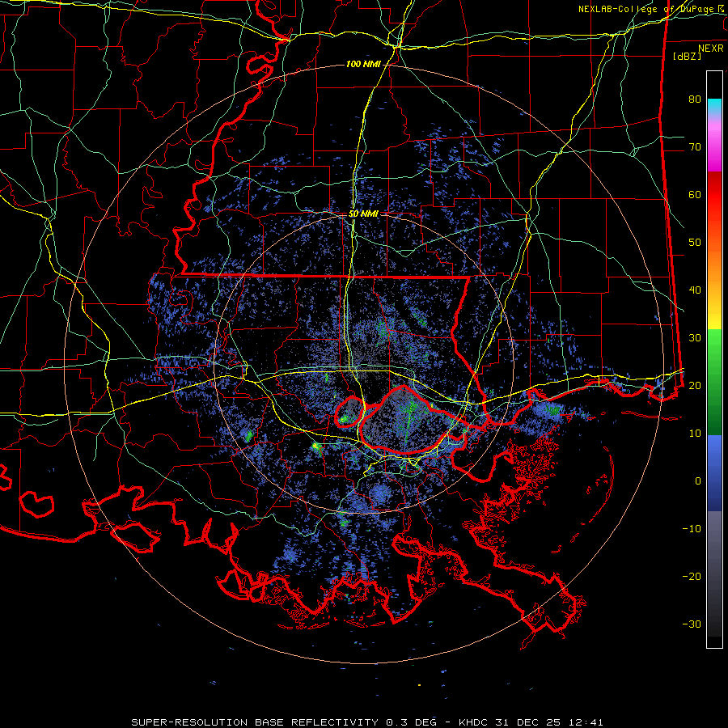Click the 40 value on color scale
Image resolution: width=728 pixels, height=728 pixels.
click(695, 290)
